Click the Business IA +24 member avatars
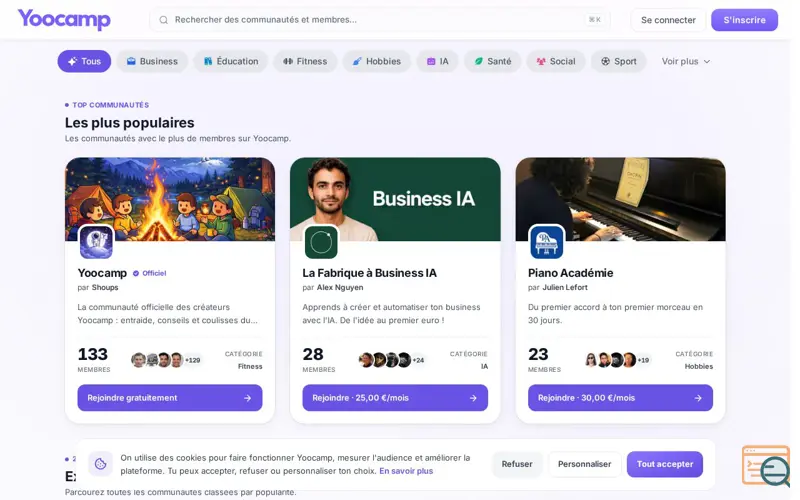Viewport: 800px width, 500px height. pyautogui.click(x=391, y=360)
